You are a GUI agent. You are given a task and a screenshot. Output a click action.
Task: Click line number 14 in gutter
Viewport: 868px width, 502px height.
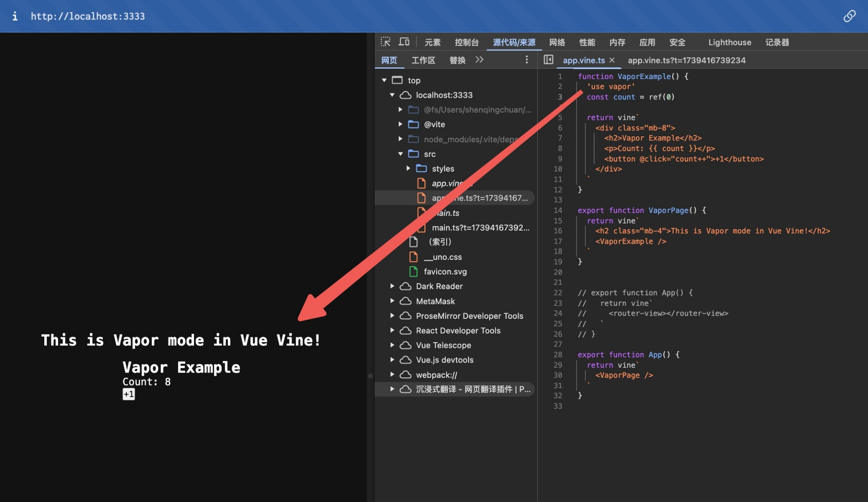[x=558, y=210]
